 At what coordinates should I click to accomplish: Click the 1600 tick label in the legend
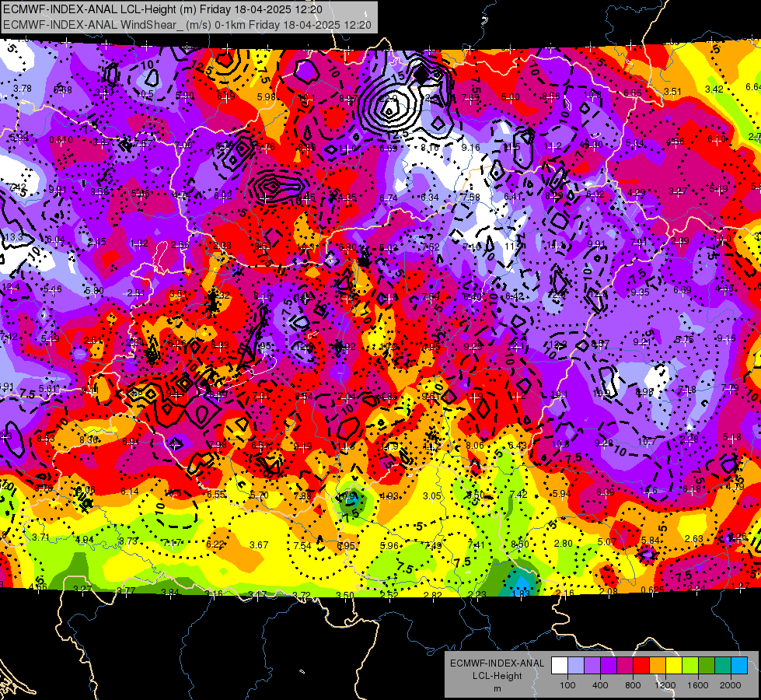click(x=698, y=685)
